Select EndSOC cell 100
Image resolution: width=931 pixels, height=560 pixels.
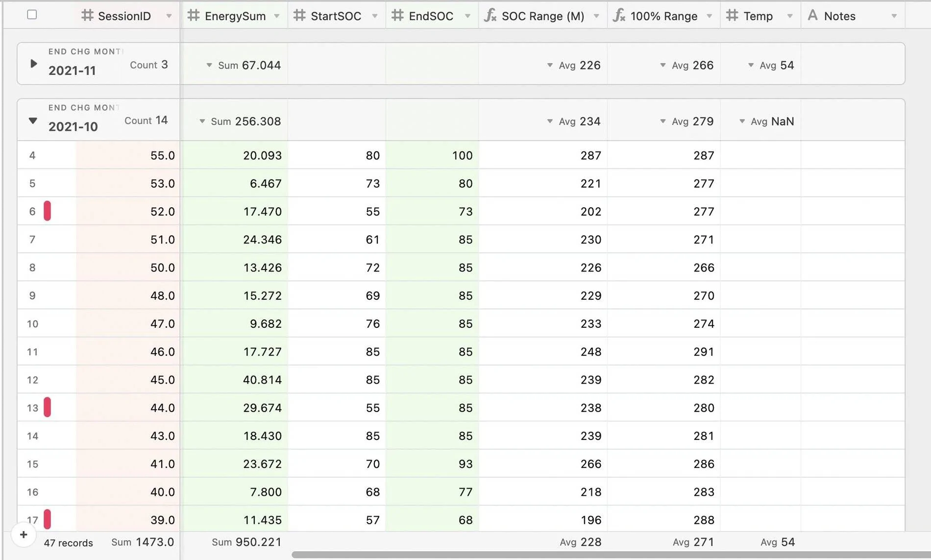pos(432,155)
